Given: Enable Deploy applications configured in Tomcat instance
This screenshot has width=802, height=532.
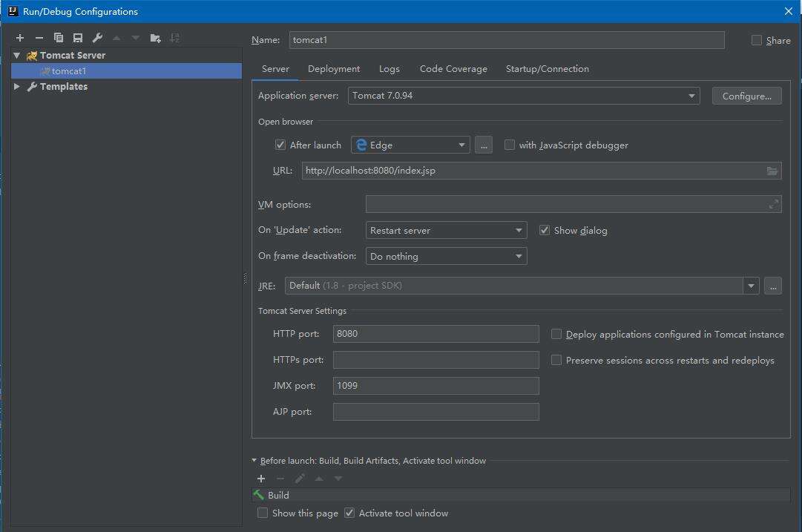Looking at the screenshot, I should click(x=556, y=334).
